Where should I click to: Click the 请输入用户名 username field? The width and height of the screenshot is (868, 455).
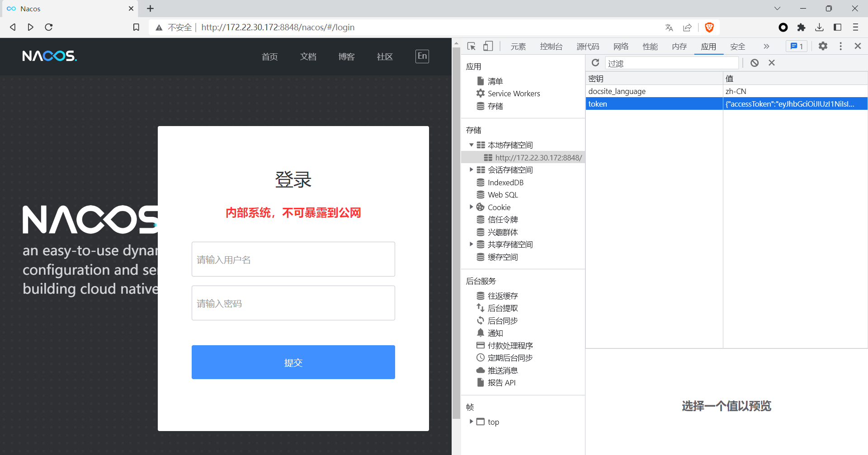[293, 259]
